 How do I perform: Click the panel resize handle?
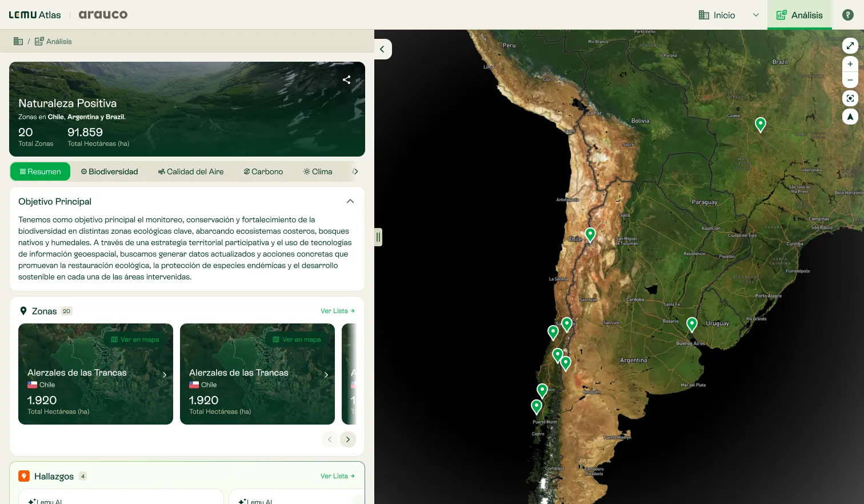tap(378, 237)
